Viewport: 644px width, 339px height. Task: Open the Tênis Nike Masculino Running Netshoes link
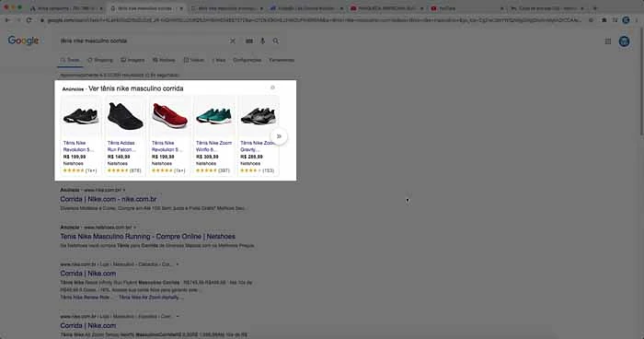(x=148, y=237)
